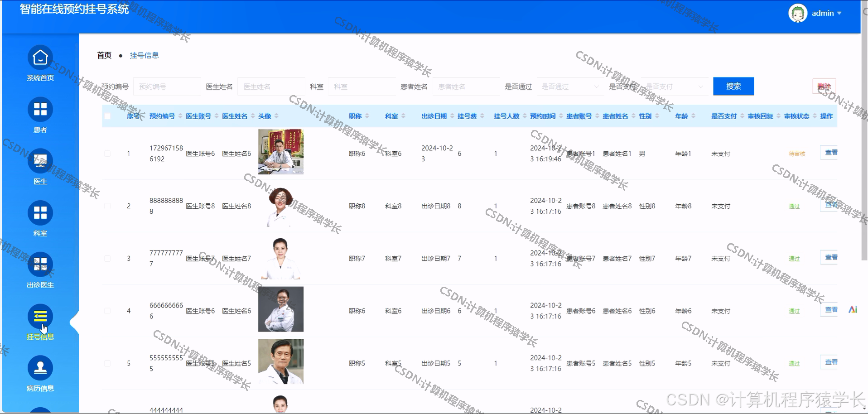The height and width of the screenshot is (414, 868).
Task: Focus the 患者姓名 search field
Action: [x=466, y=87]
